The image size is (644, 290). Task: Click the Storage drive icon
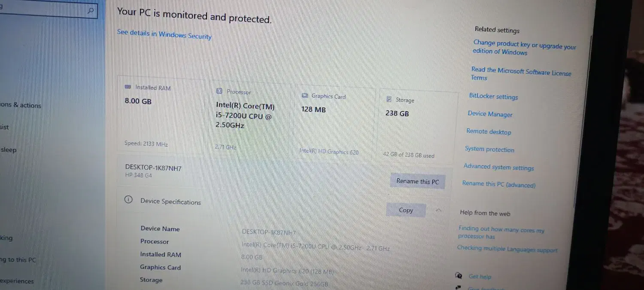[389, 99]
